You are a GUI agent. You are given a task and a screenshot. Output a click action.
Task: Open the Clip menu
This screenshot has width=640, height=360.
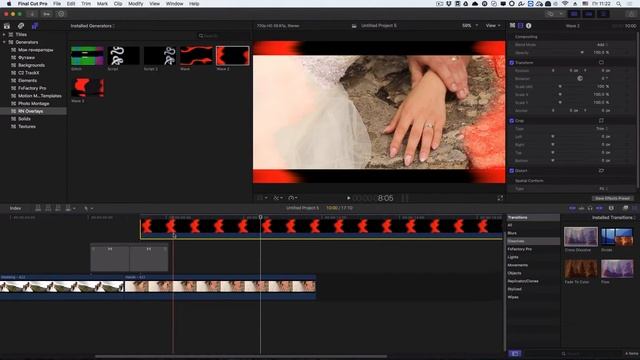118,4
